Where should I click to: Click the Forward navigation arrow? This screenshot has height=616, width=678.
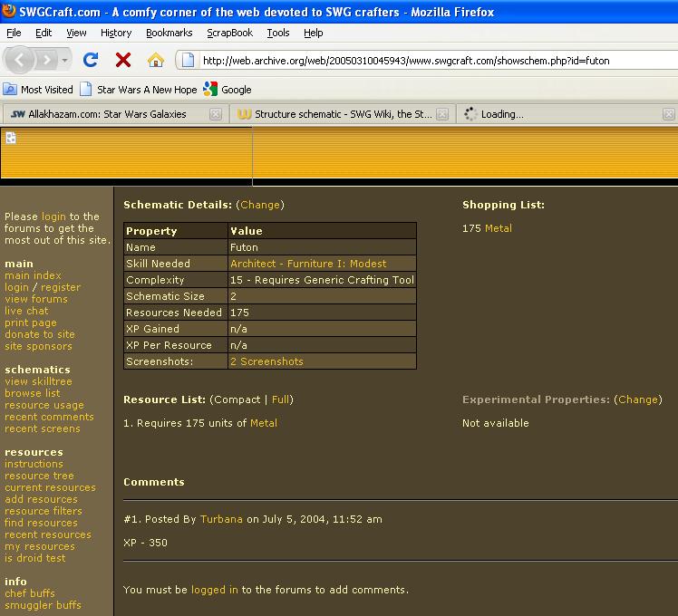(x=45, y=60)
